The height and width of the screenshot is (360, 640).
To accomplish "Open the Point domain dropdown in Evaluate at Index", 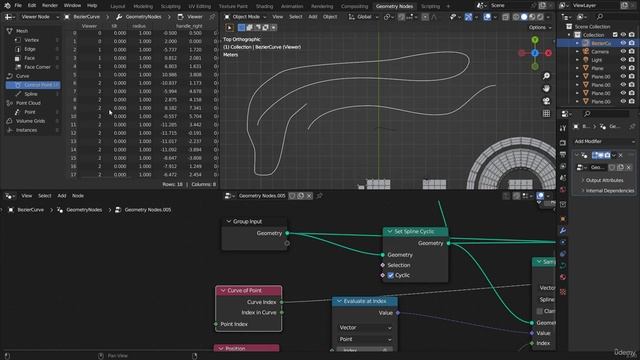I will pyautogui.click(x=365, y=340).
